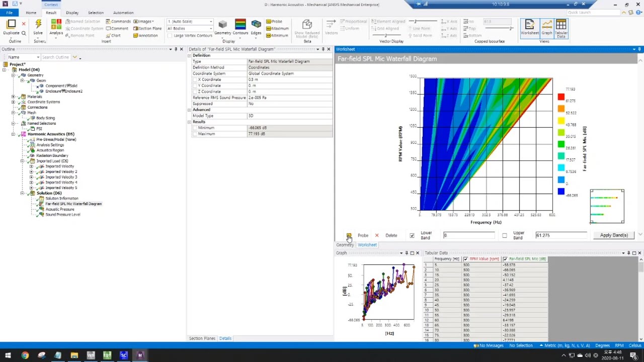The image size is (644, 362).
Task: Click the red legend color swatch
Action: [x=561, y=97]
